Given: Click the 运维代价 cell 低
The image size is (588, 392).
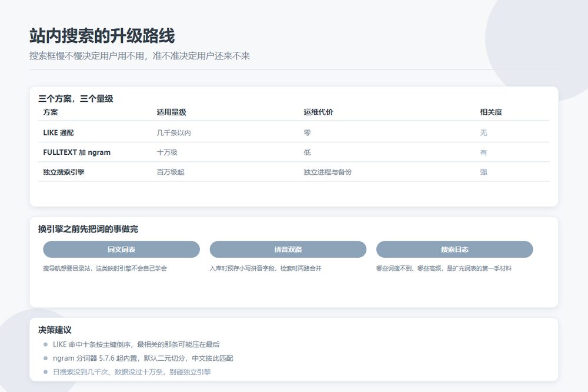Looking at the screenshot, I should [x=307, y=152].
